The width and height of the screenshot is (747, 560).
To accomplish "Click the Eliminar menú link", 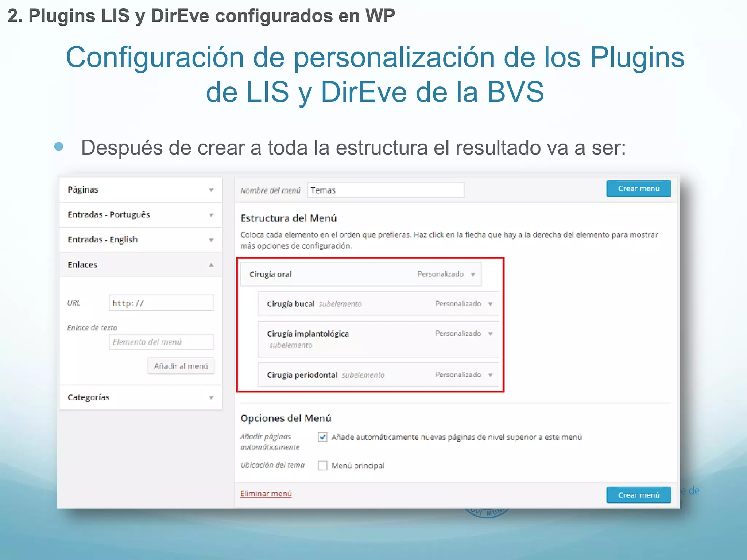I will (x=266, y=494).
